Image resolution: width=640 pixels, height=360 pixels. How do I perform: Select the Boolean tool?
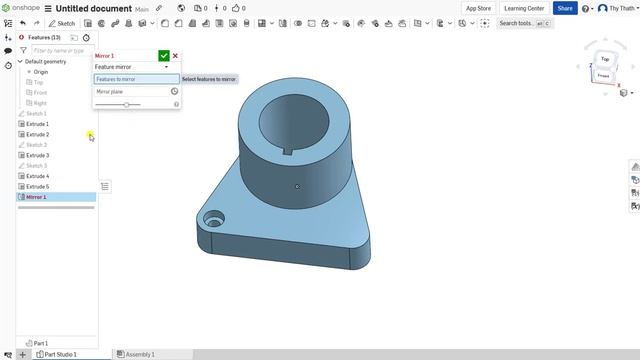pyautogui.click(x=298, y=24)
